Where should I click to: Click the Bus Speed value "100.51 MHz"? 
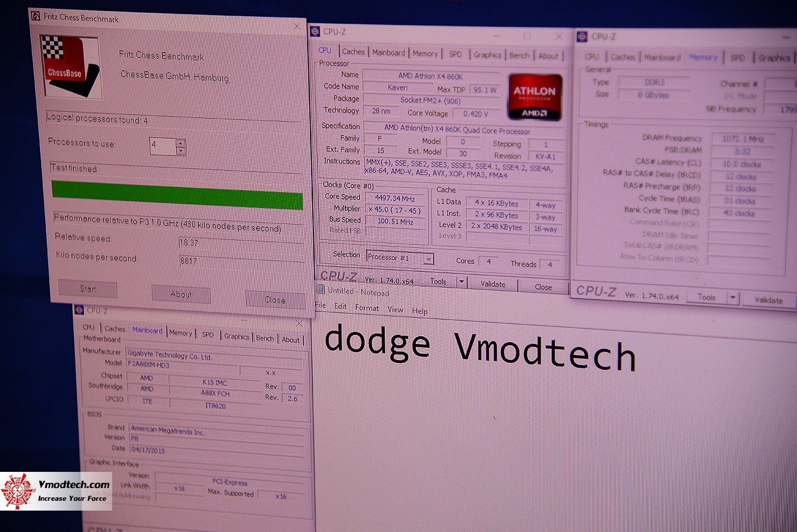(x=396, y=221)
